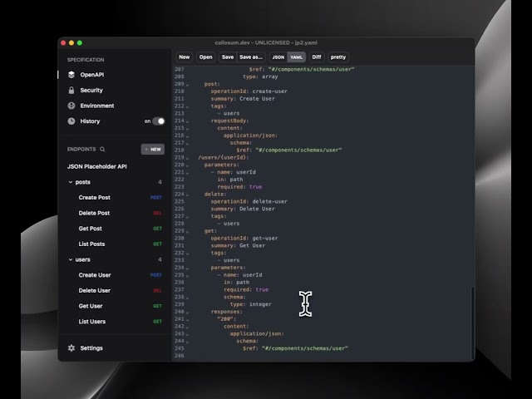Screen dimensions: 532x399
Task: Click the Save toolbar button
Action: point(228,57)
